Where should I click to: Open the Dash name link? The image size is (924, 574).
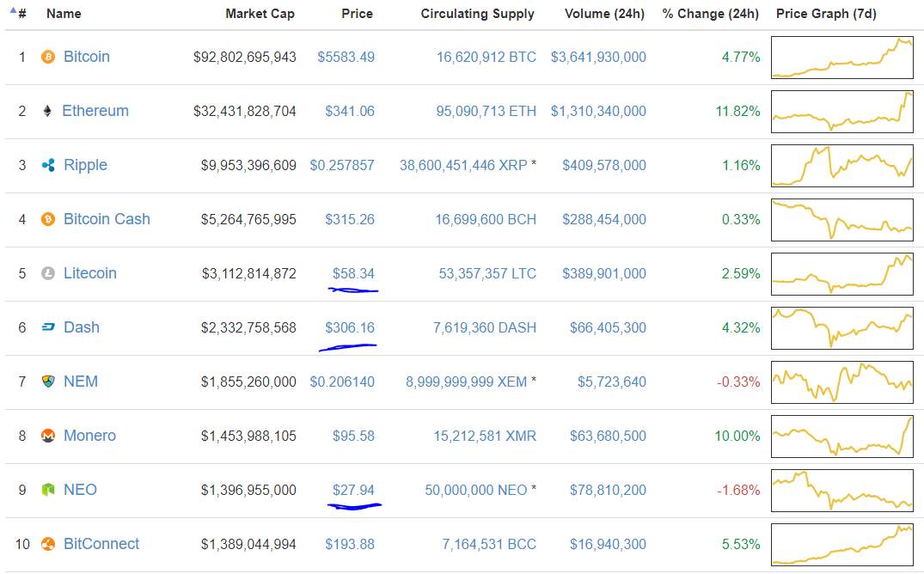pos(82,327)
